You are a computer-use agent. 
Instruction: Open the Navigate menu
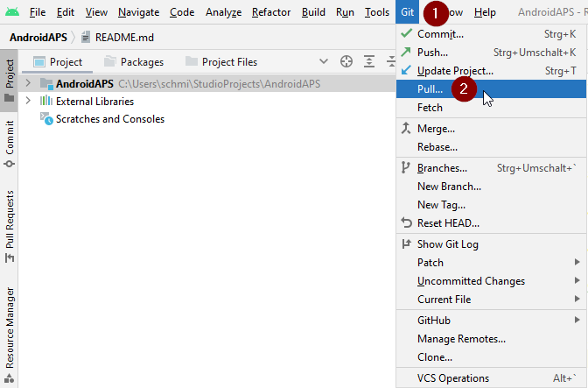click(x=138, y=12)
